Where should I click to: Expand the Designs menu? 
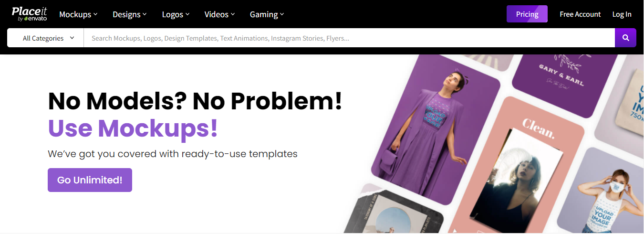(129, 14)
